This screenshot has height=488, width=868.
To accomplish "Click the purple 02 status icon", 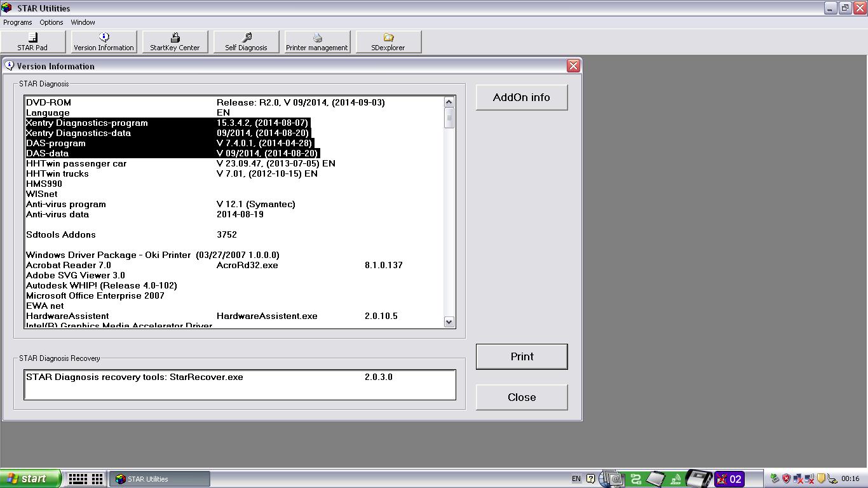I will pyautogui.click(x=729, y=479).
